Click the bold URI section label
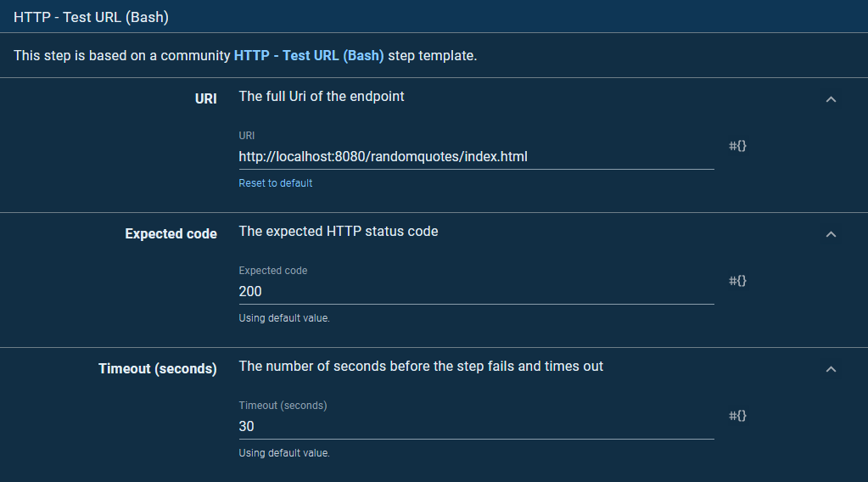The height and width of the screenshot is (482, 868). click(205, 99)
